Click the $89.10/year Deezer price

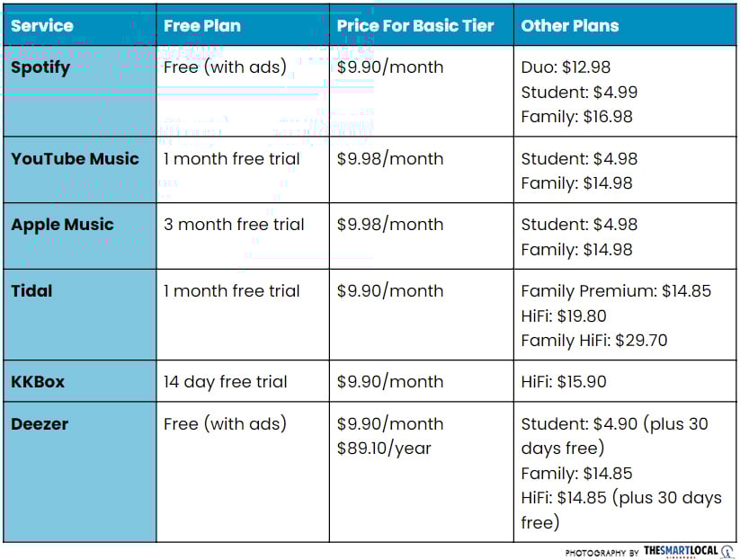click(384, 448)
